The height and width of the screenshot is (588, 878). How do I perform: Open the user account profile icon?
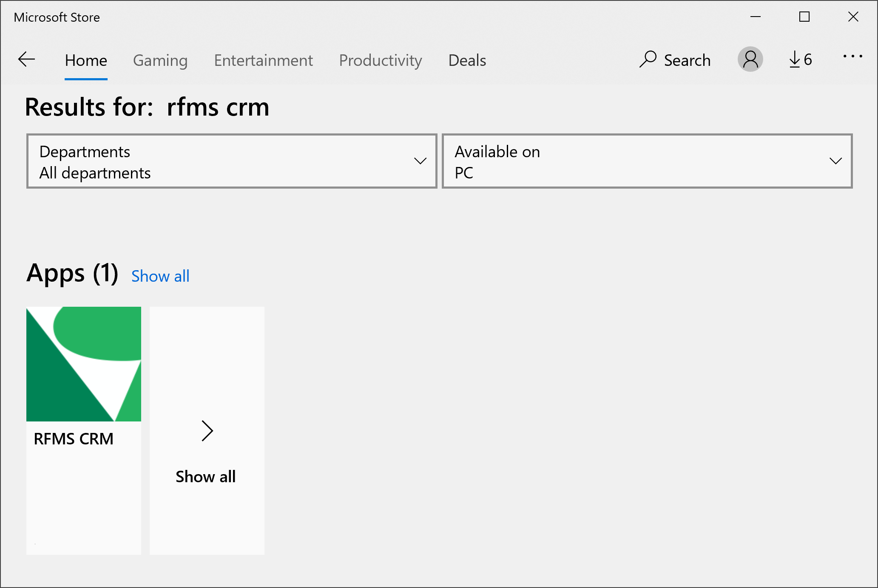750,59
